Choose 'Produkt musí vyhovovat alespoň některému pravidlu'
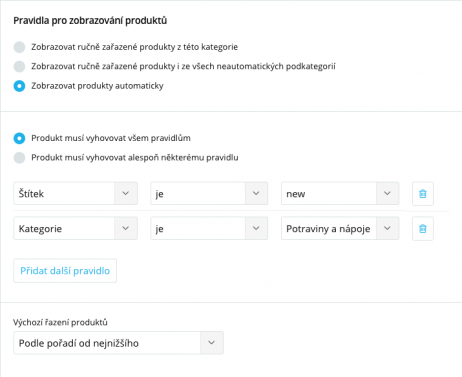Image resolution: width=462 pixels, height=377 pixels. coord(19,158)
